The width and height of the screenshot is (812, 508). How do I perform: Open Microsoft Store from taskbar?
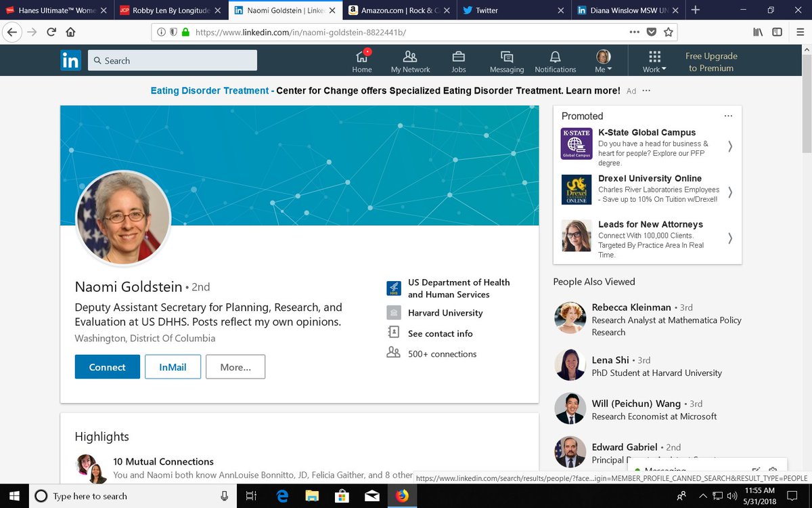pos(342,496)
